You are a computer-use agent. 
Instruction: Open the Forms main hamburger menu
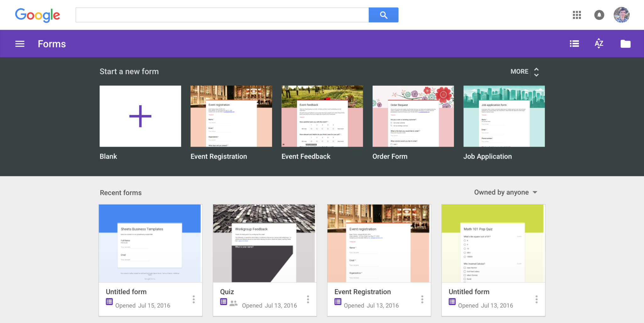tap(20, 44)
